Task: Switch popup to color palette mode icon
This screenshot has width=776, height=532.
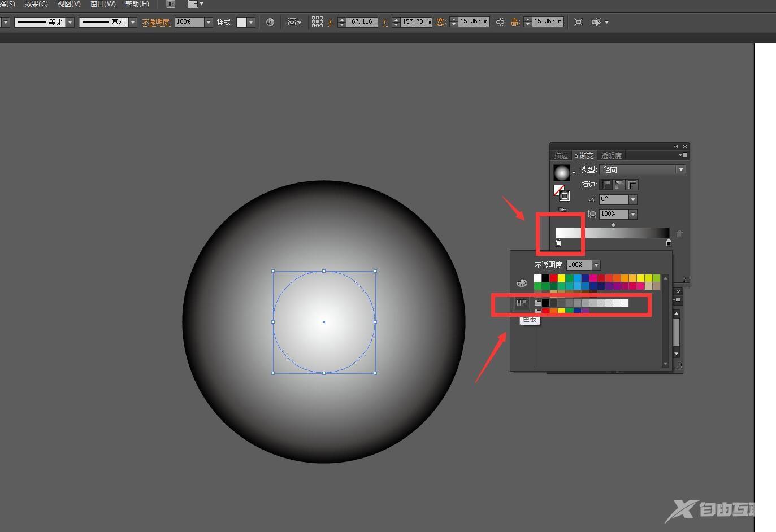Action: tap(522, 283)
